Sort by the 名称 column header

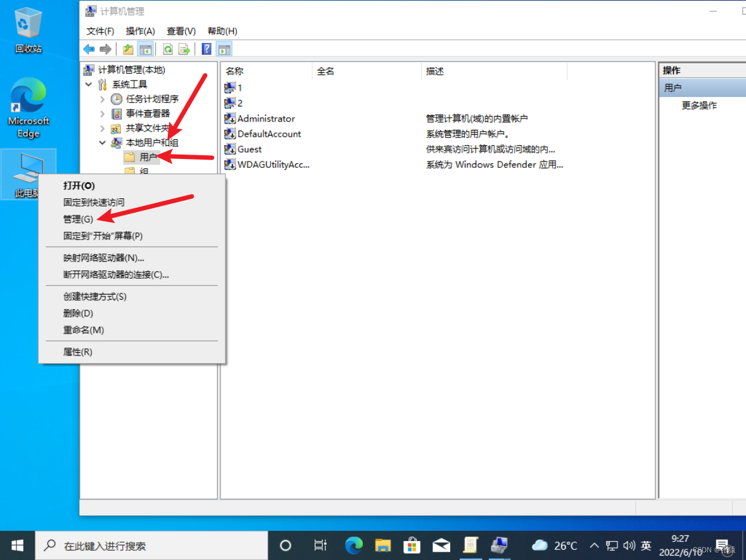(267, 71)
